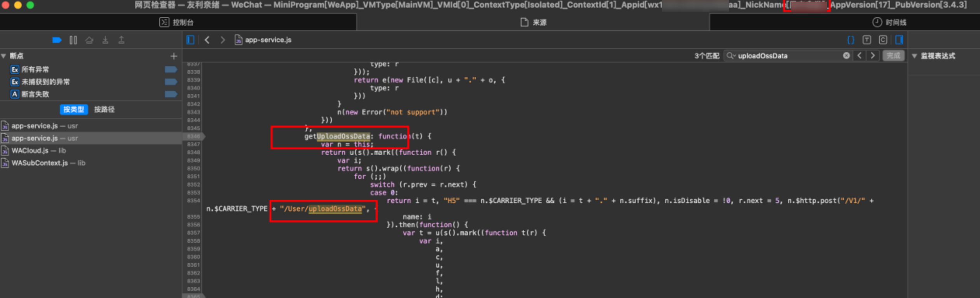Click the "/User/uploadOssData" string in code
The image size is (980, 298).
tap(323, 209)
